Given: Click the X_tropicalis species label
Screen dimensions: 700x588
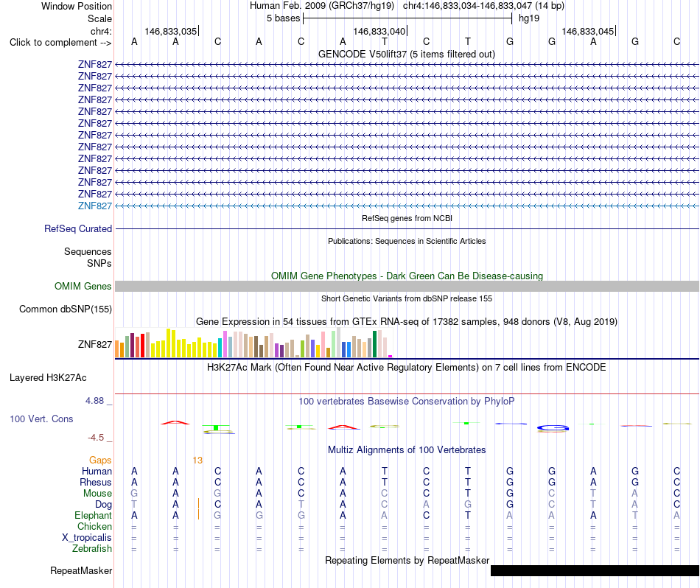Looking at the screenshot, I should 87,538.
